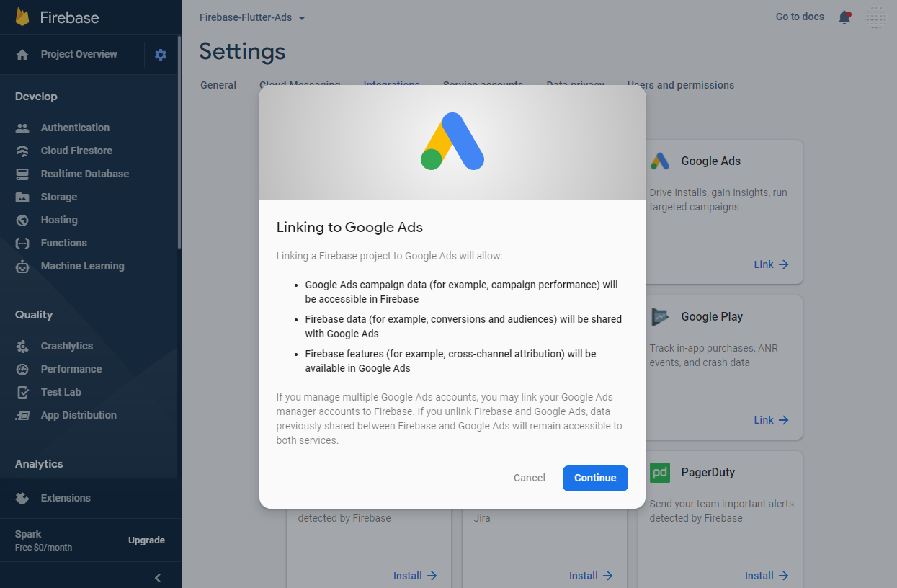The height and width of the screenshot is (588, 897).
Task: Expand the Analytics section in sidebar
Action: pyautogui.click(x=39, y=464)
